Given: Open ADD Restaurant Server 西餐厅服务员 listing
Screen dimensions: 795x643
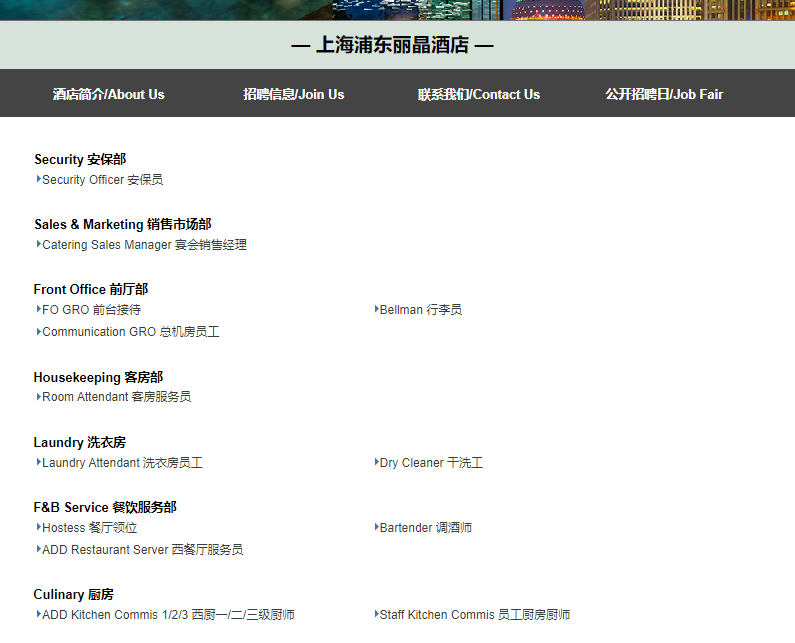Looking at the screenshot, I should coord(142,550).
